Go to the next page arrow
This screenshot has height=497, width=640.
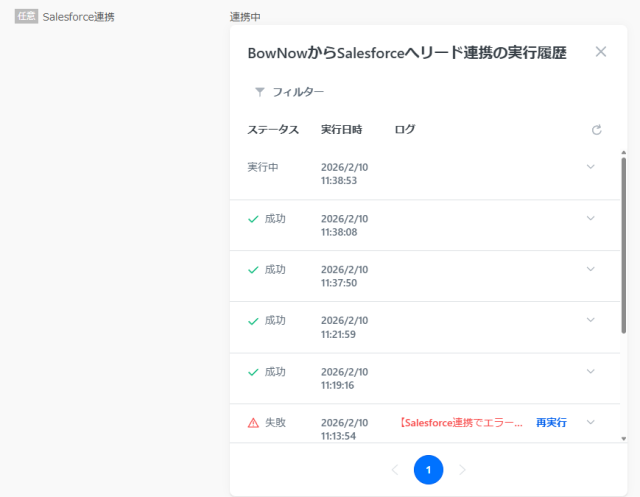click(x=462, y=470)
